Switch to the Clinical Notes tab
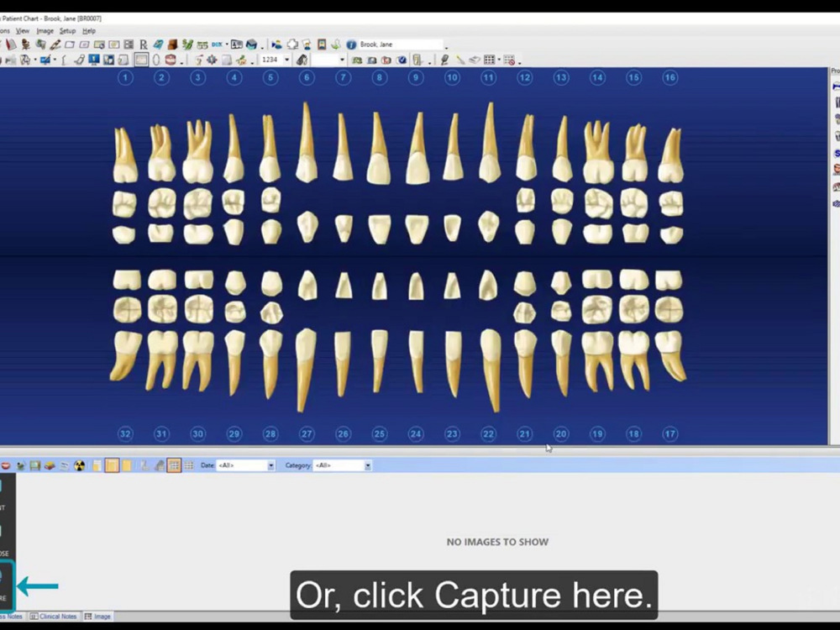The width and height of the screenshot is (840, 630). [x=54, y=616]
